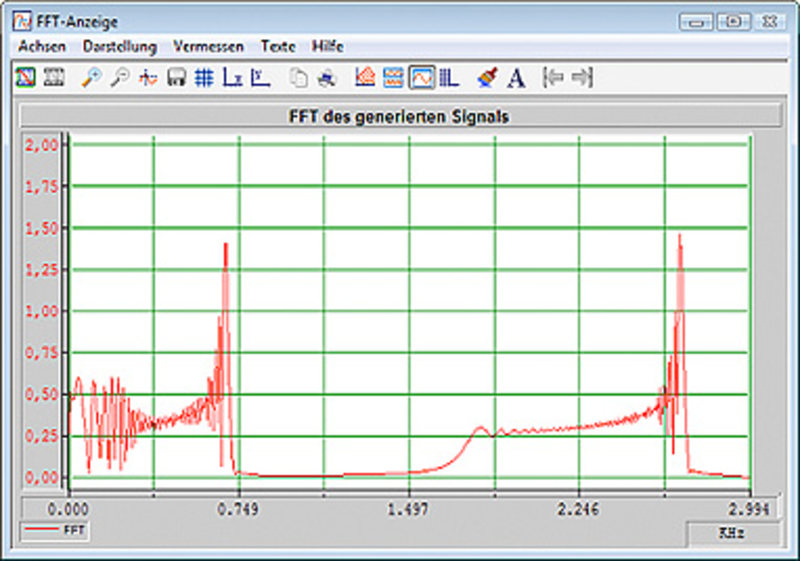Click the red FFT legend line sample
This screenshot has width=800, height=561.
[x=42, y=529]
